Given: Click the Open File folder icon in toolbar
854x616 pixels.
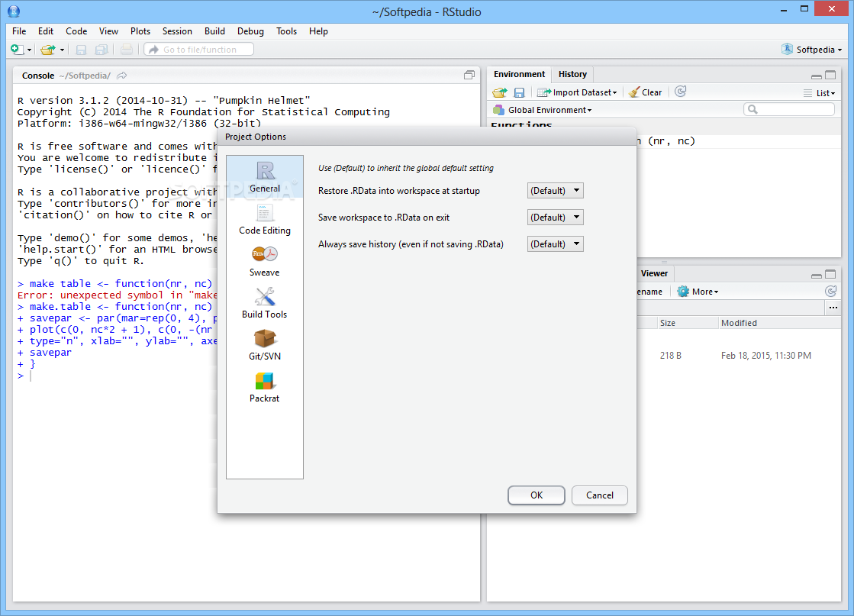Looking at the screenshot, I should pyautogui.click(x=49, y=50).
